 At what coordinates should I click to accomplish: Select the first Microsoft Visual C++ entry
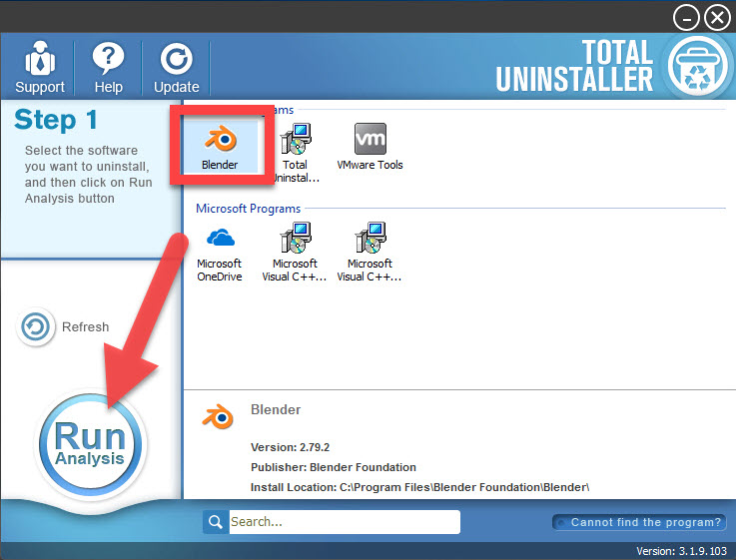(x=295, y=253)
